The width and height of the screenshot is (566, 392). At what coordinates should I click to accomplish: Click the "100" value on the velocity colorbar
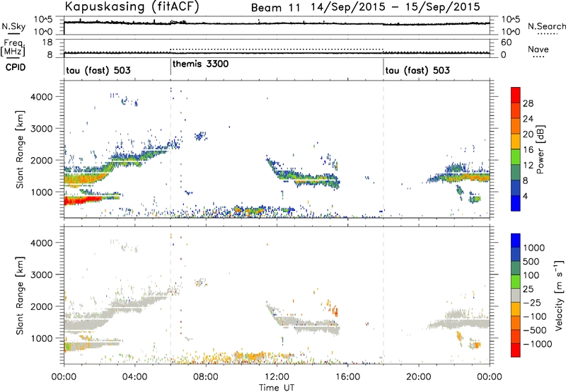(531, 275)
